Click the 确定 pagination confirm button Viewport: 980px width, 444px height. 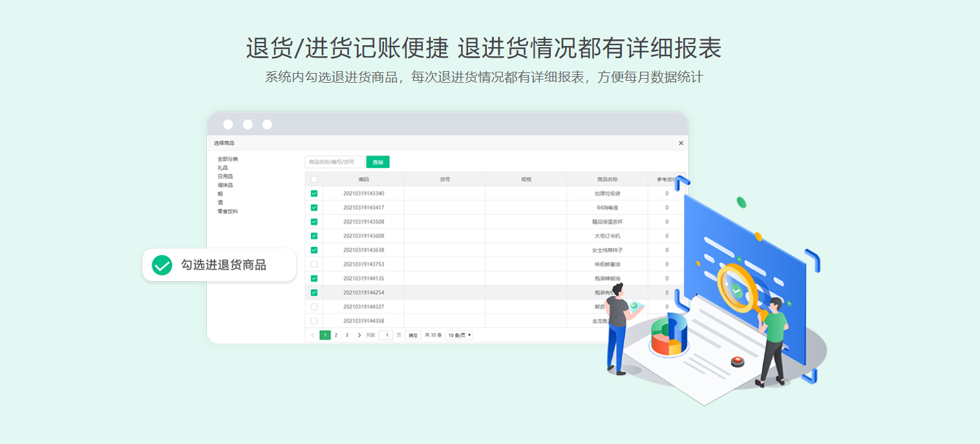(x=413, y=335)
